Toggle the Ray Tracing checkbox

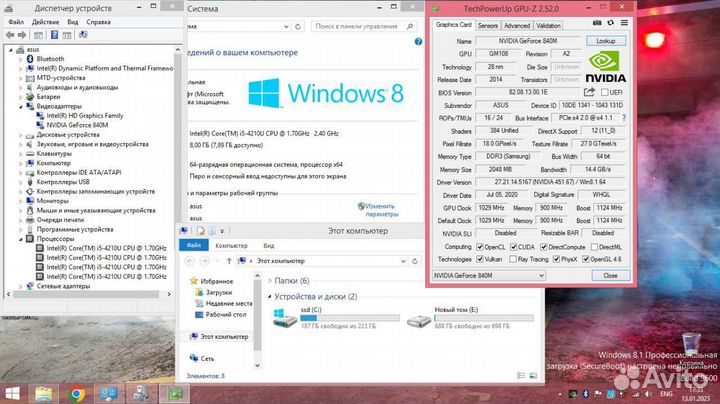tap(513, 259)
